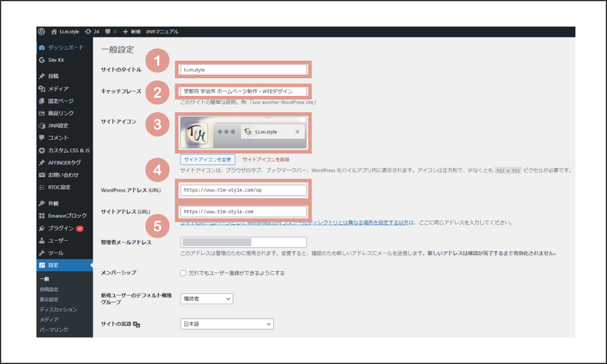The image size is (607, 364).
Task: Open the メディア media icon in sidebar
Action: tap(42, 89)
